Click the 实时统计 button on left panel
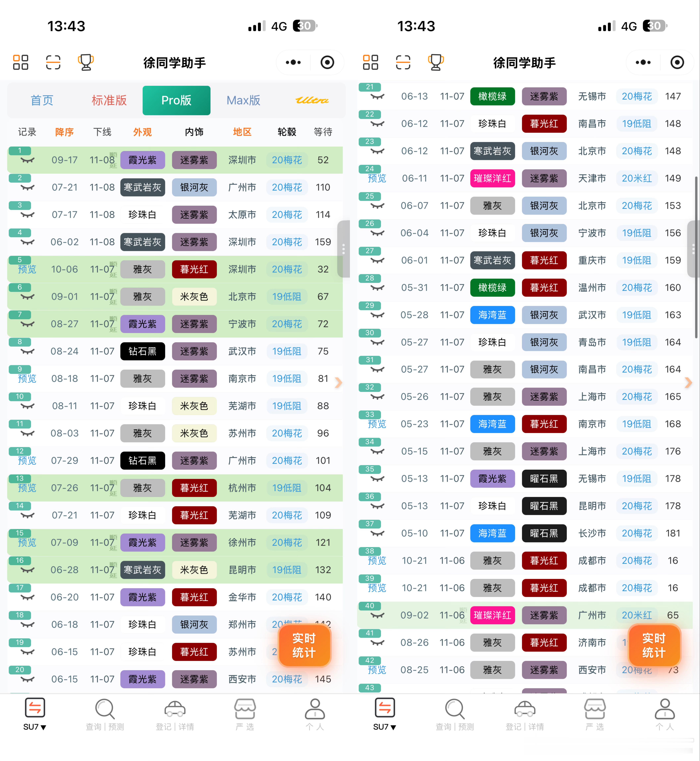 pyautogui.click(x=304, y=645)
